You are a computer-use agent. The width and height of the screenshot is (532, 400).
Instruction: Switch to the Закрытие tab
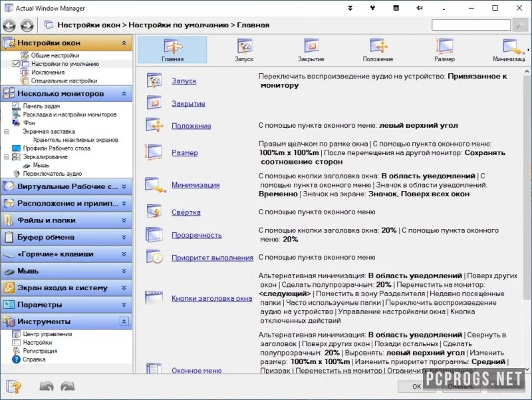tap(311, 50)
